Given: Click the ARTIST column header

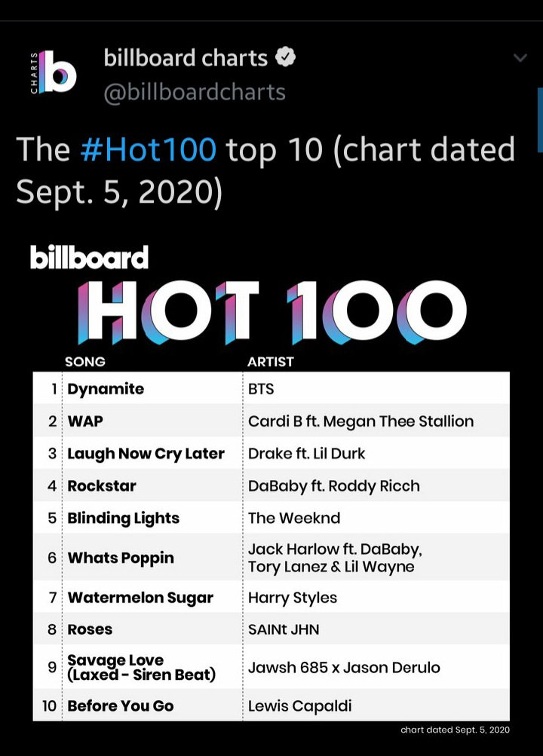Looking at the screenshot, I should tap(270, 362).
